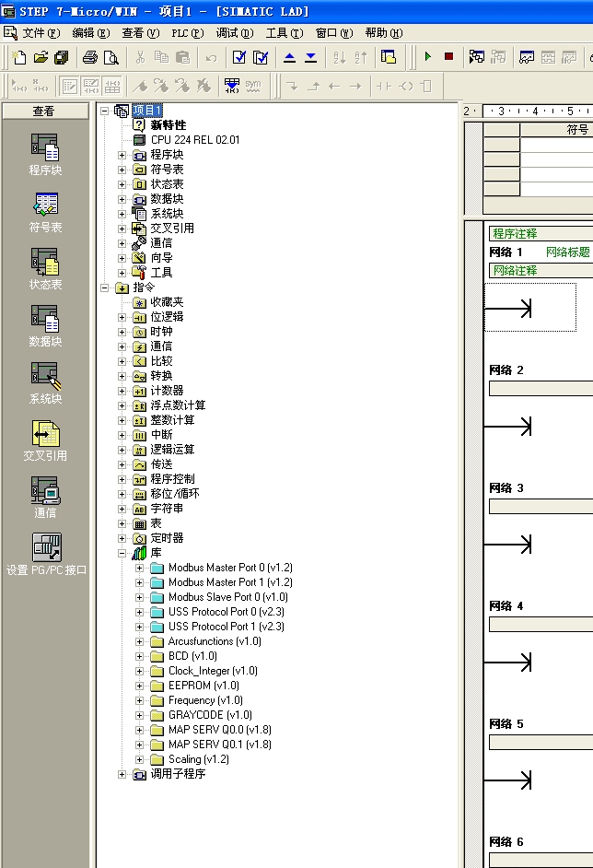593x868 pixels.
Task: Open 设置 PG/PC 接口 sidebar icon
Action: tap(46, 554)
